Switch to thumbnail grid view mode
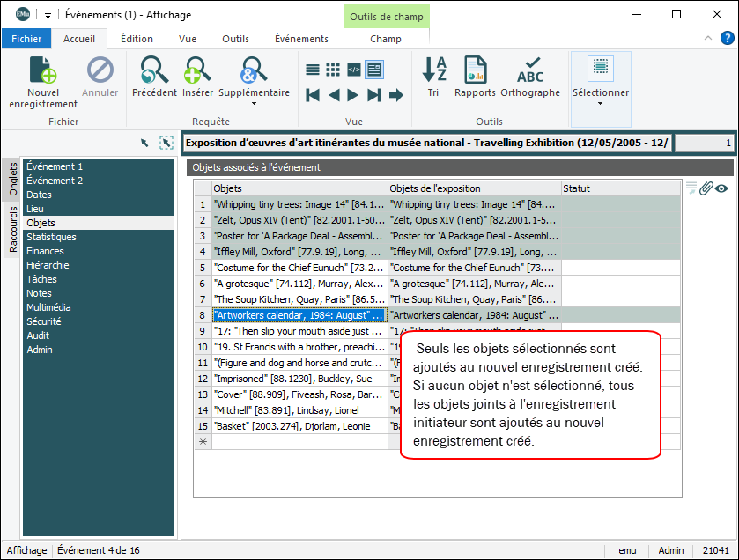This screenshot has width=739, height=560. (333, 70)
